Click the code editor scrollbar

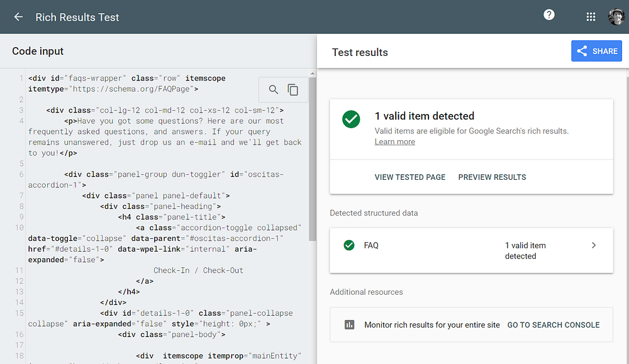coord(313,157)
